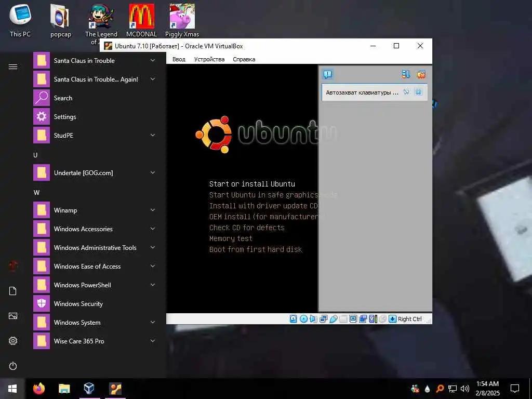Open the popcap desktop folder

[x=61, y=20]
